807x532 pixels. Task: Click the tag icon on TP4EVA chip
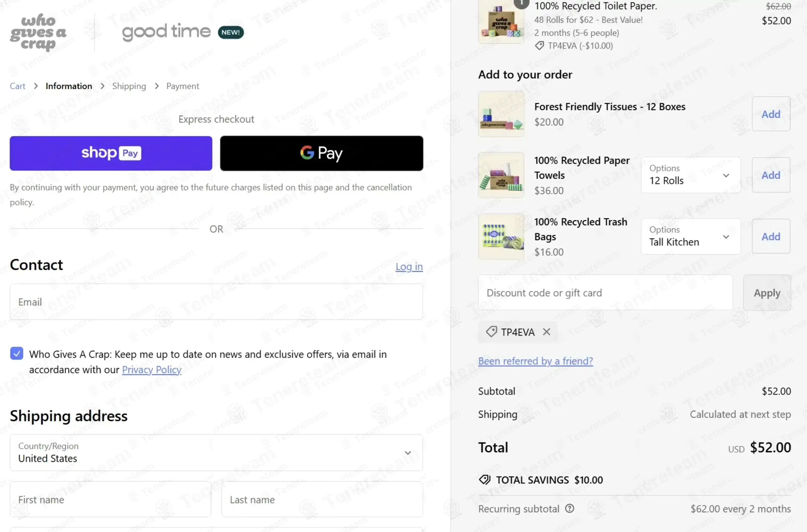(491, 332)
